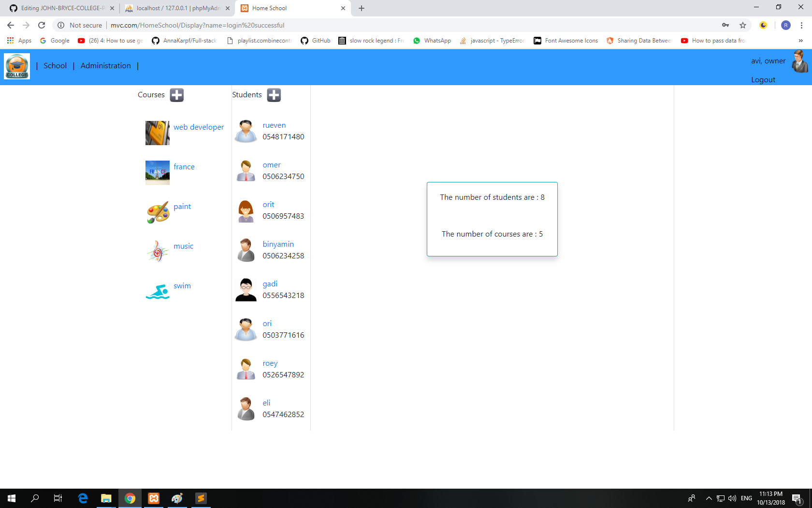Switch to the Editing JOHN-BRYCE-COLLEGE tab
This screenshot has width=812, height=508.
tap(62, 8)
